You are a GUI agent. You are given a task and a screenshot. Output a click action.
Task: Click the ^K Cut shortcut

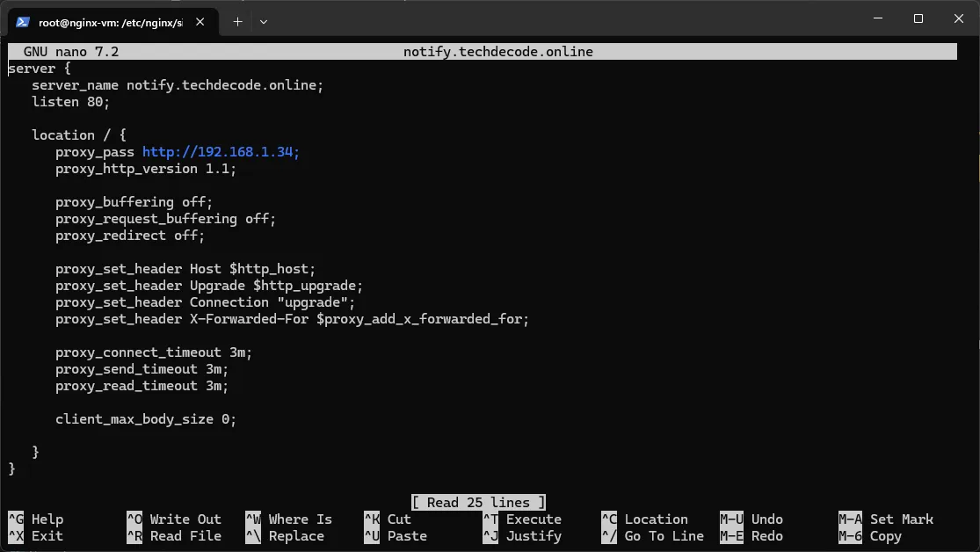pyautogui.click(x=388, y=519)
